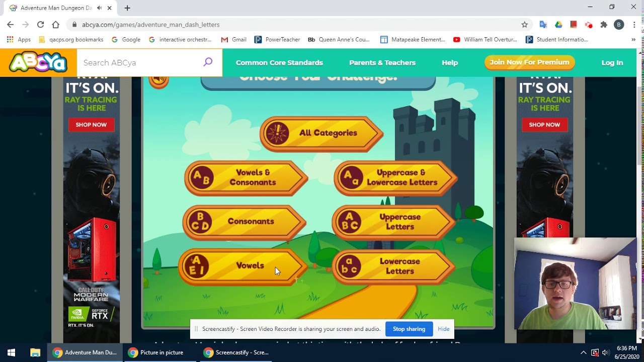
Task: Click left ad SHOP NOW button
Action: (91, 125)
